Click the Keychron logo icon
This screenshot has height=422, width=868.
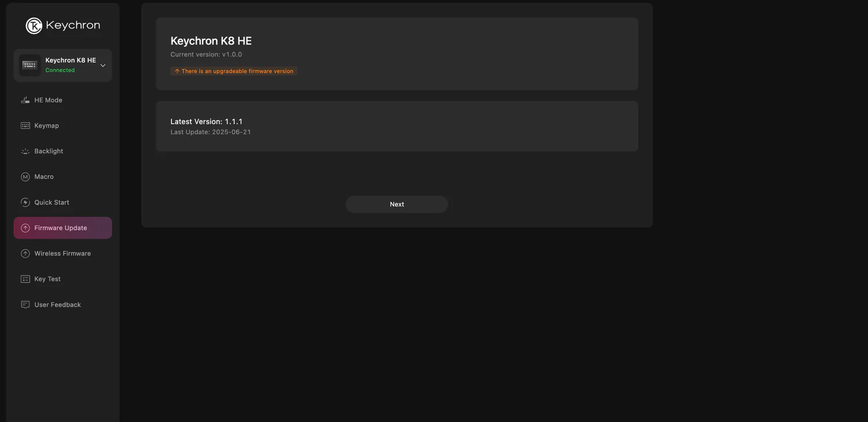34,25
